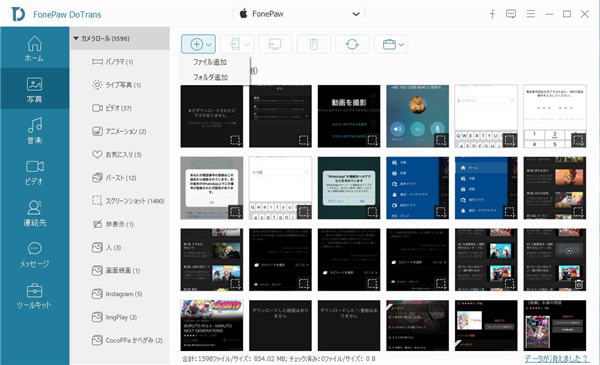Select the バースト (12) album
The height and width of the screenshot is (365, 600).
point(120,178)
